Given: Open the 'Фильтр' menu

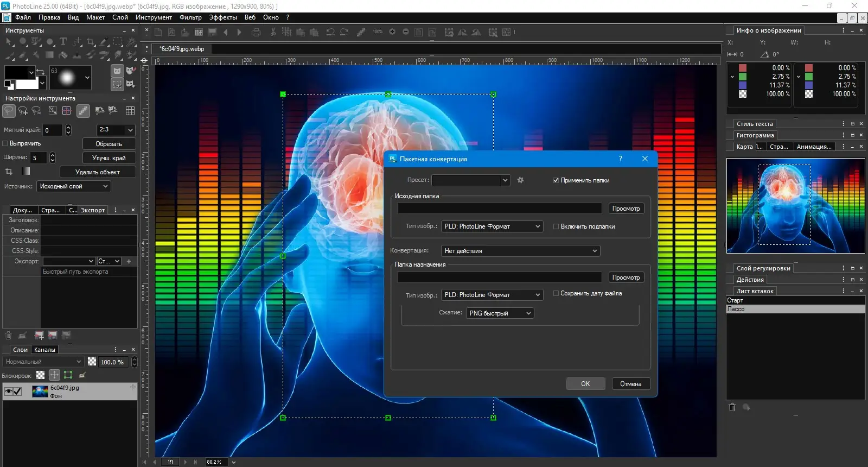Looking at the screenshot, I should [x=190, y=17].
